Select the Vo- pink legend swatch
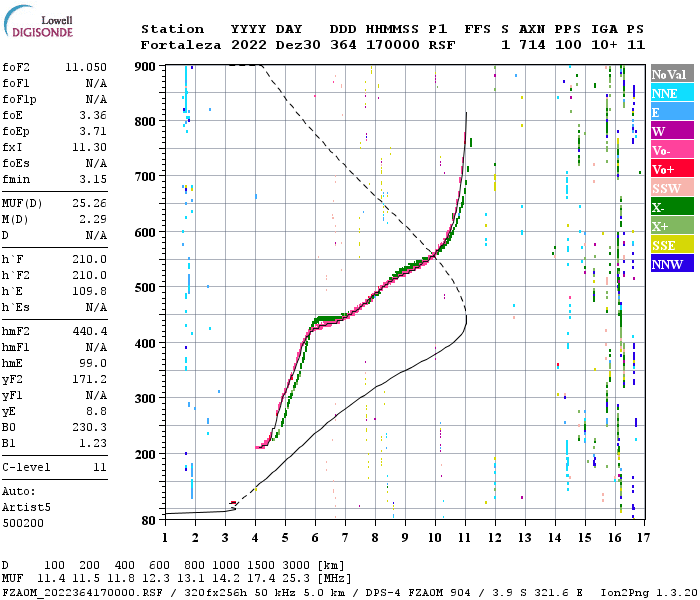The height and width of the screenshot is (600, 700). (x=672, y=149)
